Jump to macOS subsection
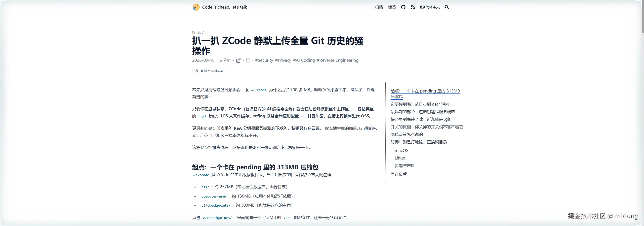This screenshot has width=644, height=226. coord(401,150)
